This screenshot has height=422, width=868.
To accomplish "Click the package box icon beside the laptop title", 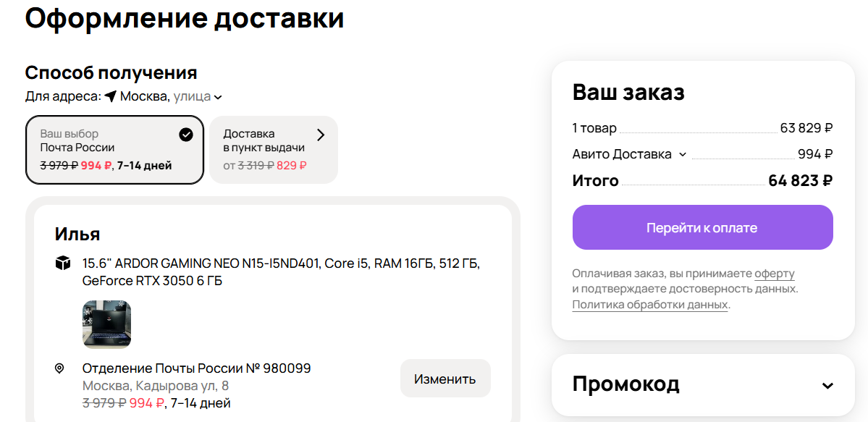I will tap(63, 263).
